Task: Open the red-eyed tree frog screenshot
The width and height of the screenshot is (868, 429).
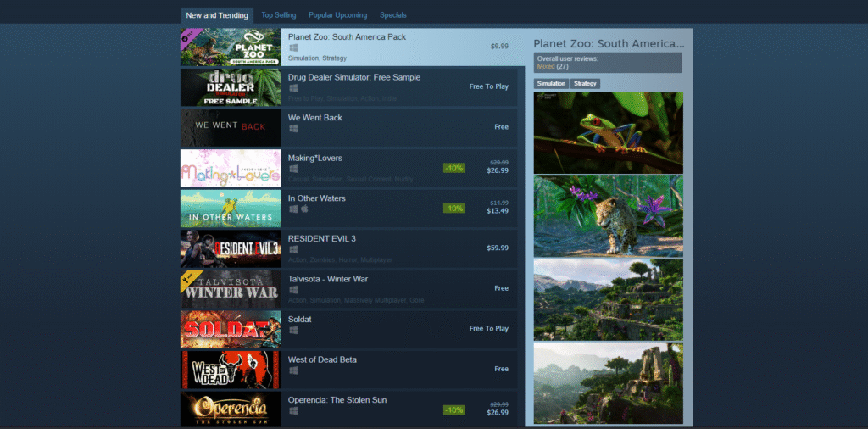Action: click(609, 133)
